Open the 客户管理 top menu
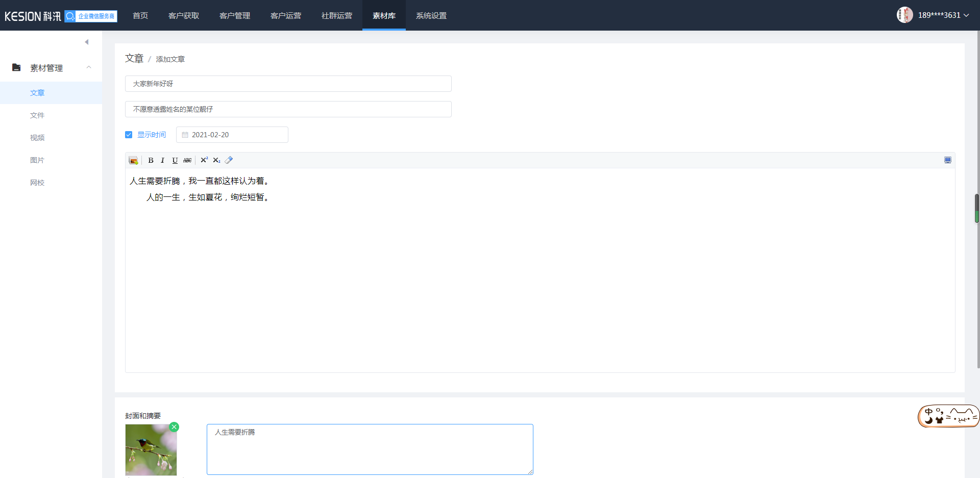Image resolution: width=980 pixels, height=478 pixels. (234, 16)
